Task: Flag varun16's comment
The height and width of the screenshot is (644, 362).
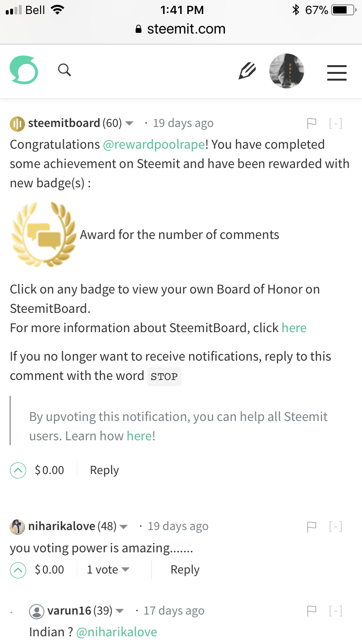Action: coord(312,611)
